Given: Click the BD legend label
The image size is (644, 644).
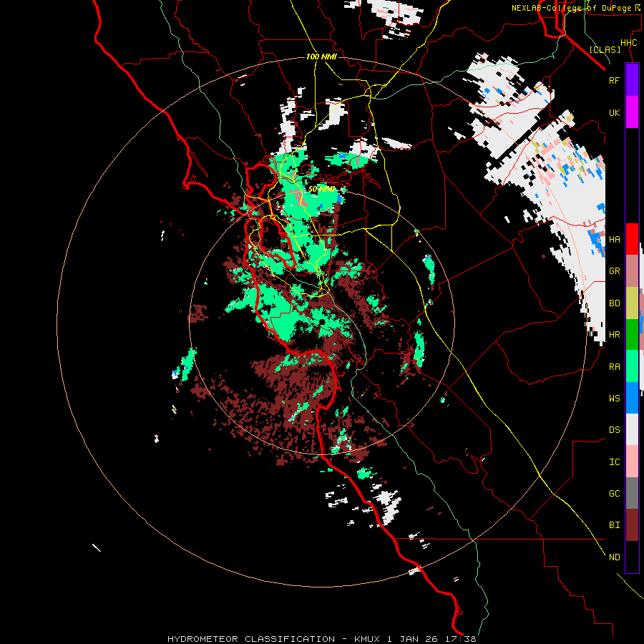Looking at the screenshot, I should click(614, 303).
